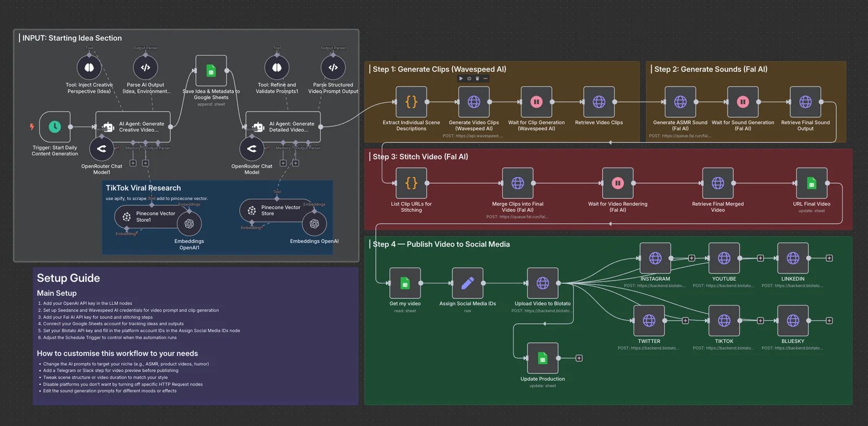Select the TikTok Viral Research sticky note title
The image size is (868, 426).
point(143,188)
